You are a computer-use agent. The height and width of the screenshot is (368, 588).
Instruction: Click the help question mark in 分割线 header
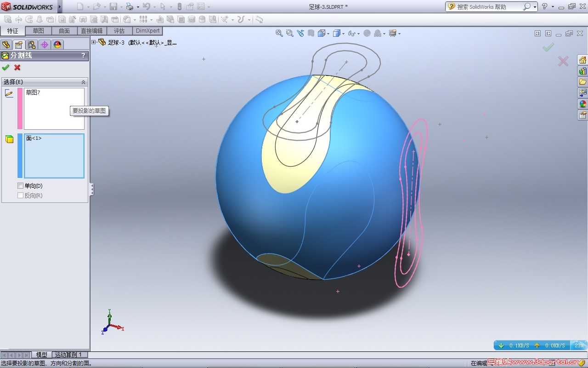click(83, 56)
